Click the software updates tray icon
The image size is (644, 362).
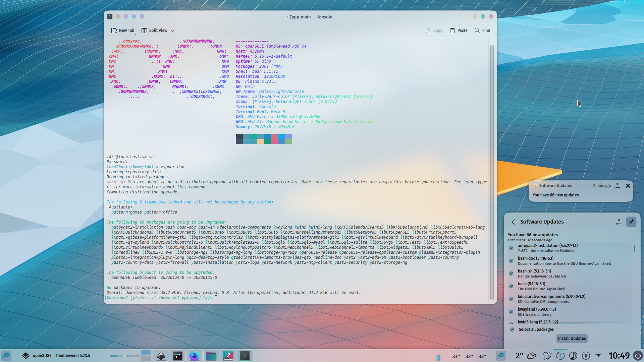pyautogui.click(x=560, y=356)
